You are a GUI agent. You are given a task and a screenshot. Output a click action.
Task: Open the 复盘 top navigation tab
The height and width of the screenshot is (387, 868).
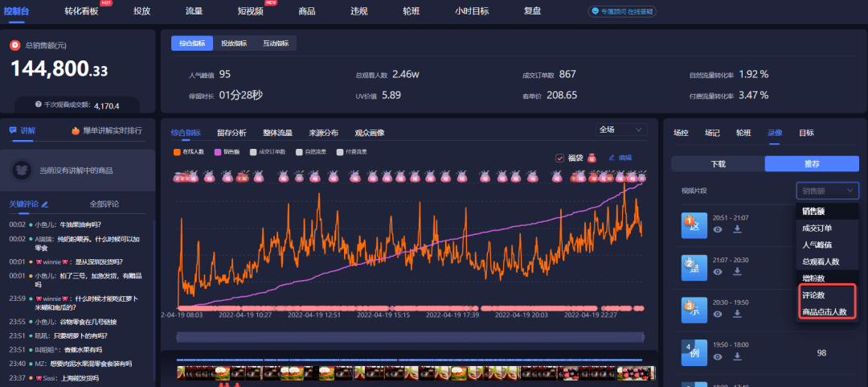tap(533, 11)
